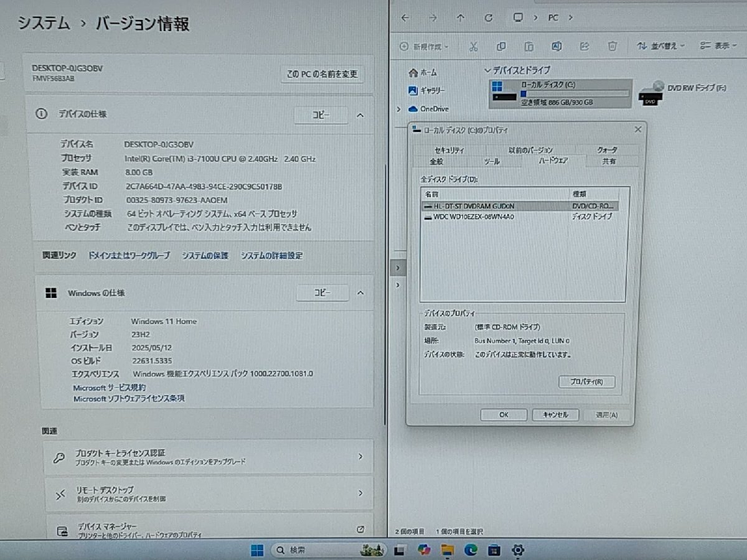Image resolution: width=747 pixels, height=560 pixels.
Task: Open プロダクト キーとライセンス認証 settings
Action: 209,457
